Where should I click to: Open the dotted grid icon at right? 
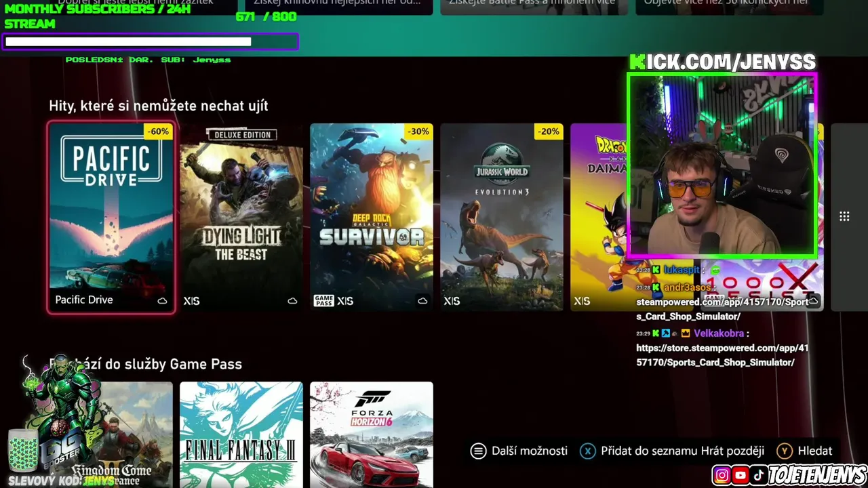tap(844, 216)
